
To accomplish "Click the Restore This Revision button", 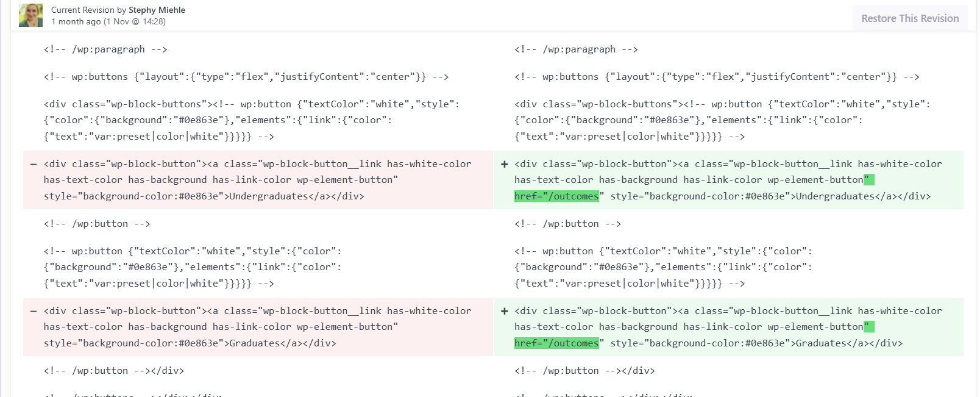I will pos(909,18).
